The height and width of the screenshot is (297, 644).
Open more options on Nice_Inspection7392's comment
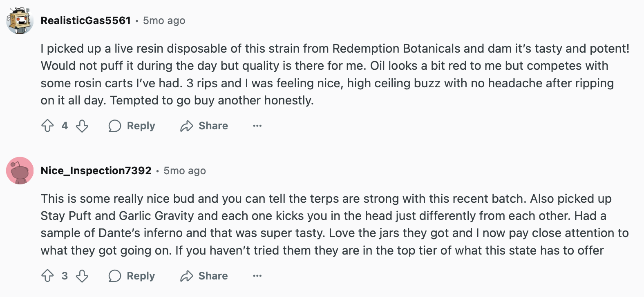pos(257,276)
